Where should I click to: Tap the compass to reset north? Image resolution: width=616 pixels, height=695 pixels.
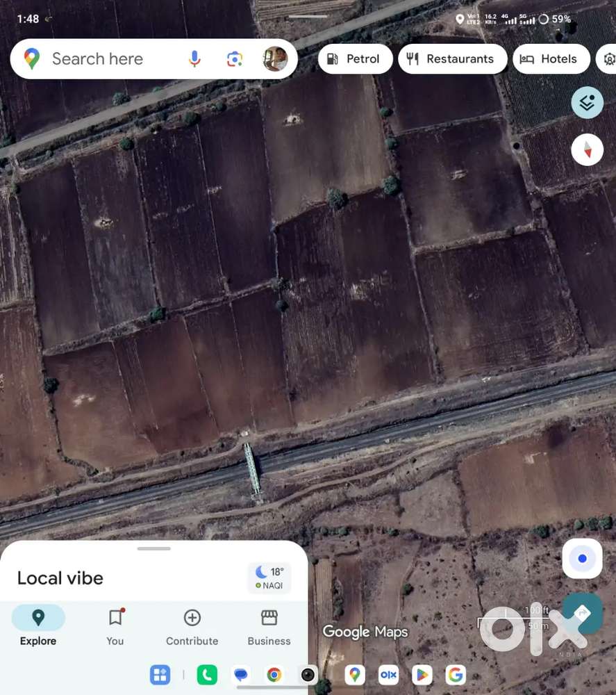[x=587, y=149]
